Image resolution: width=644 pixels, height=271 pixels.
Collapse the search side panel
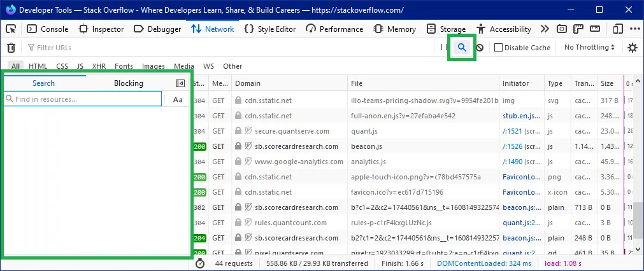point(180,83)
